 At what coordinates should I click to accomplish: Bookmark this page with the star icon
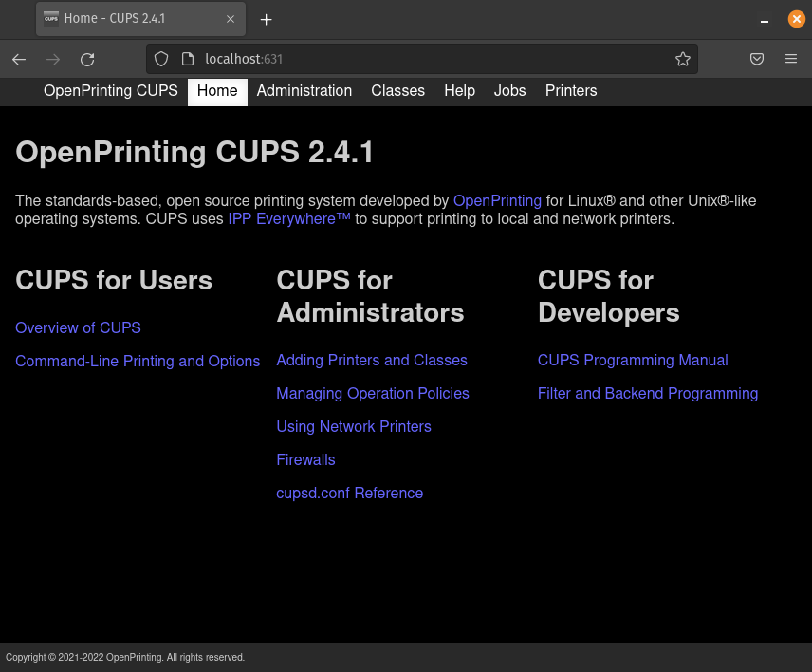tap(683, 59)
